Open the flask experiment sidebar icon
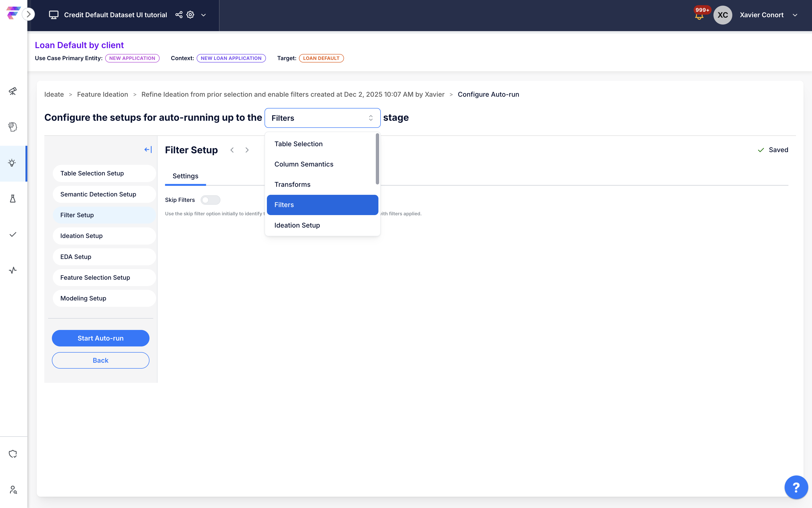The height and width of the screenshot is (508, 812). pyautogui.click(x=13, y=199)
